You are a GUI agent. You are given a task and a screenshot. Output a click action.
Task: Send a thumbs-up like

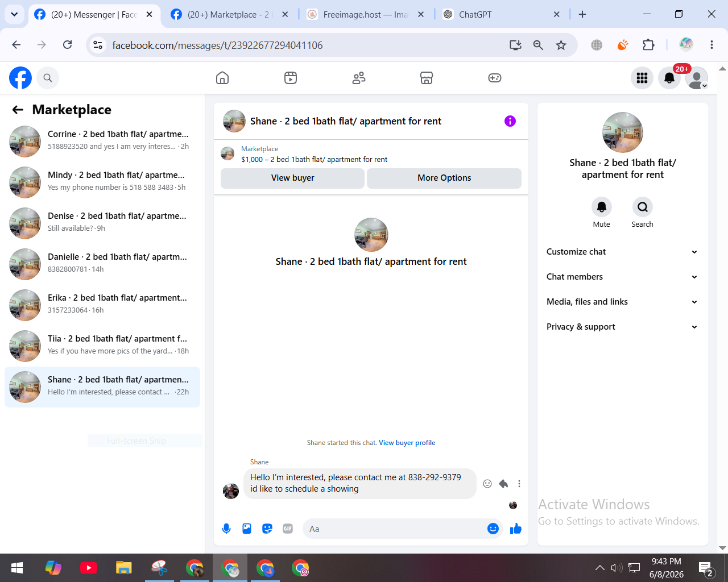(516, 529)
